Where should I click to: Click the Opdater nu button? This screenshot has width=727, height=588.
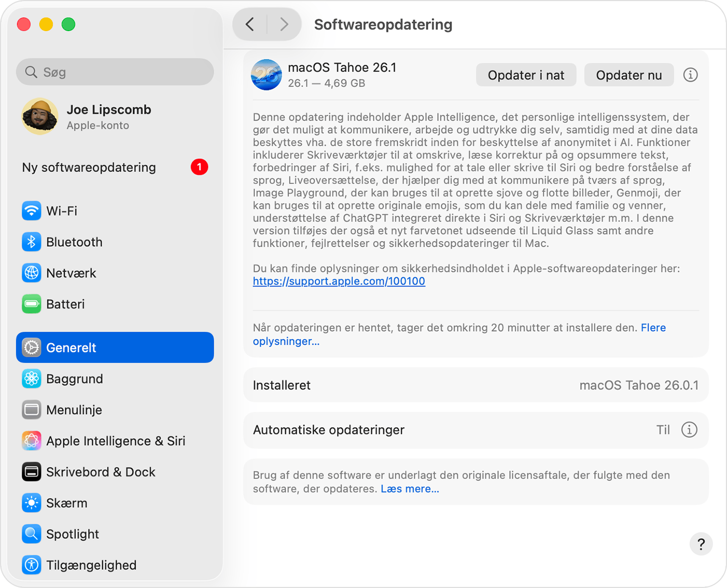click(x=629, y=75)
